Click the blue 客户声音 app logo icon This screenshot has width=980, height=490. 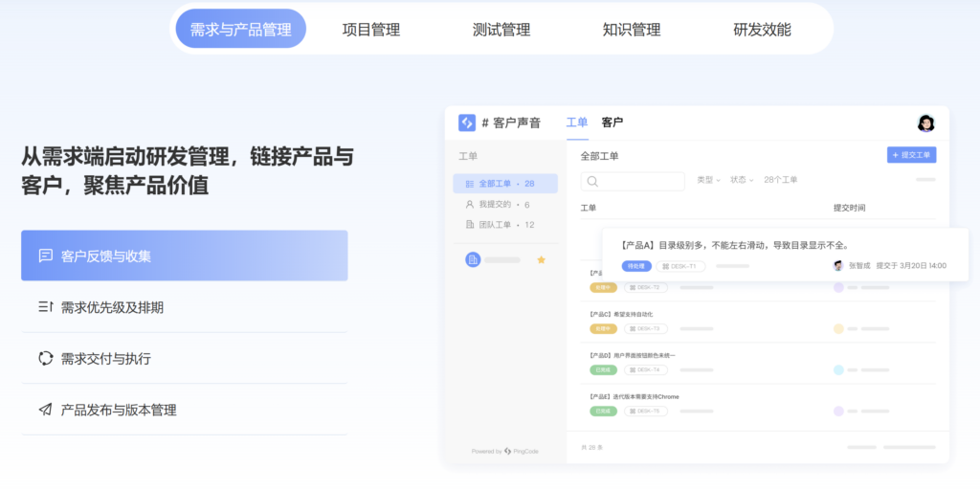467,122
